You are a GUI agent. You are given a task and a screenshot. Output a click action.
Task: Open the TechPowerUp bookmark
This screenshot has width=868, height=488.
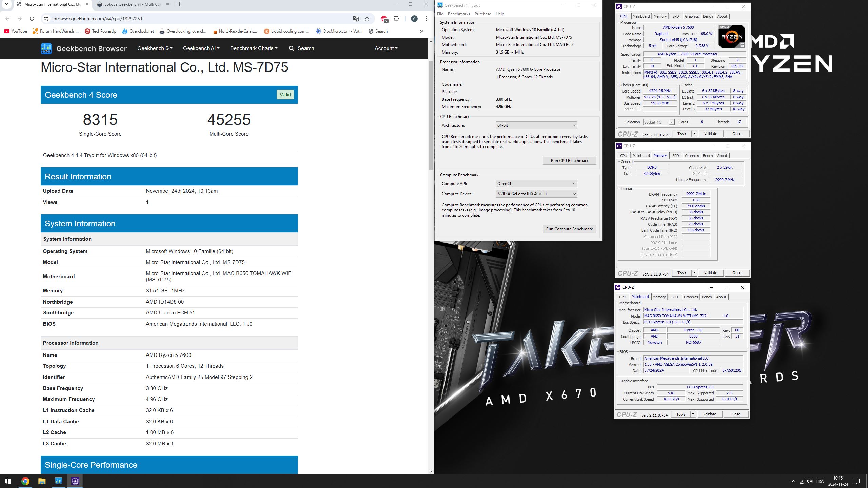tap(100, 31)
